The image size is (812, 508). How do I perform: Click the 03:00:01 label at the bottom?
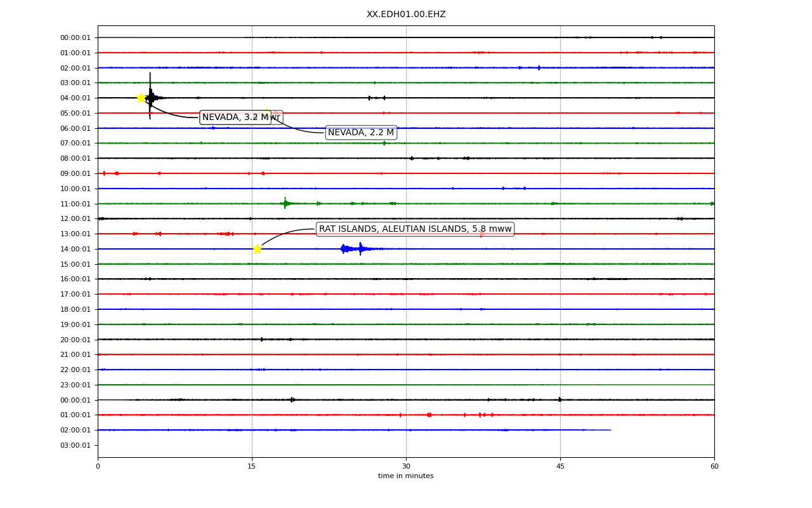[75, 445]
